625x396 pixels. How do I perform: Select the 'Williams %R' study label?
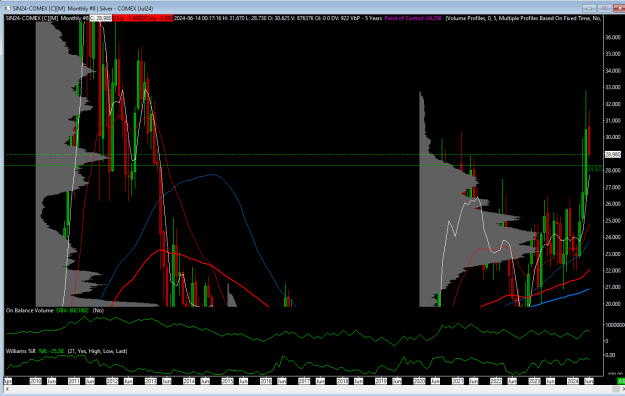(21, 351)
